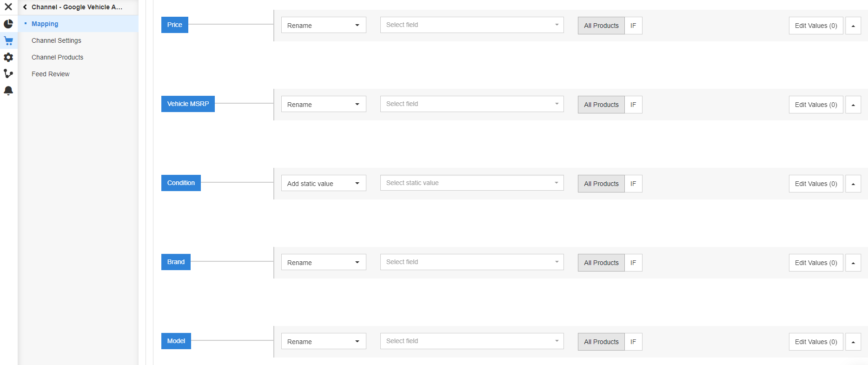868x365 pixels.
Task: Click the Select static value field for Condition
Action: pyautogui.click(x=471, y=183)
